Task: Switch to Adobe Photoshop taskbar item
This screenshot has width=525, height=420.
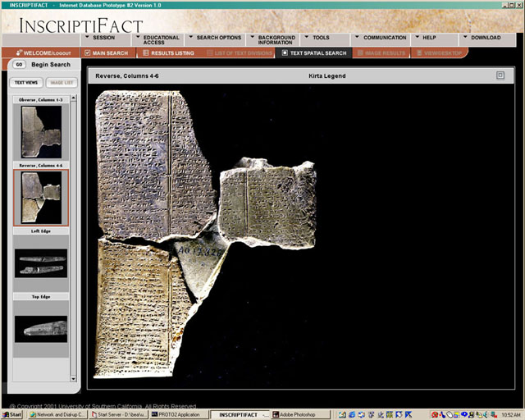Action: point(300,415)
